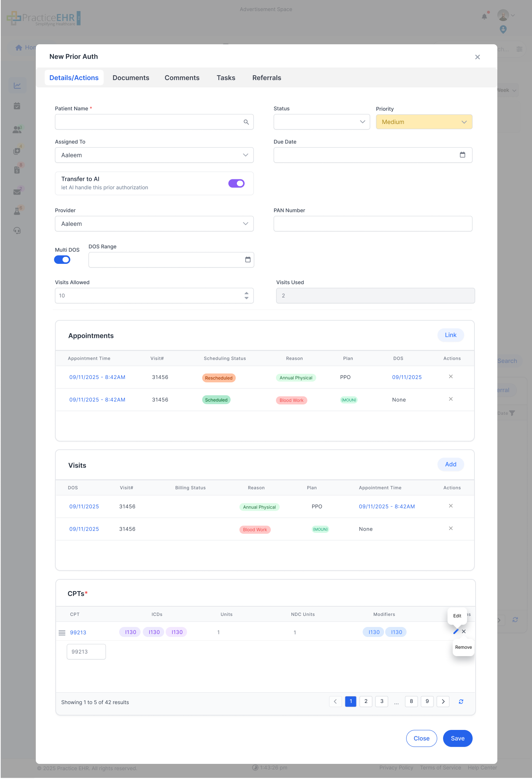Click the 99213 CPT text box
This screenshot has height=779, width=532.
(x=86, y=652)
